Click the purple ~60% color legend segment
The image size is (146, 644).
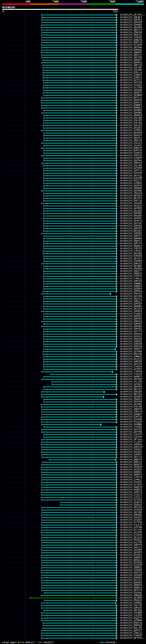pyautogui.click(x=73, y=4)
